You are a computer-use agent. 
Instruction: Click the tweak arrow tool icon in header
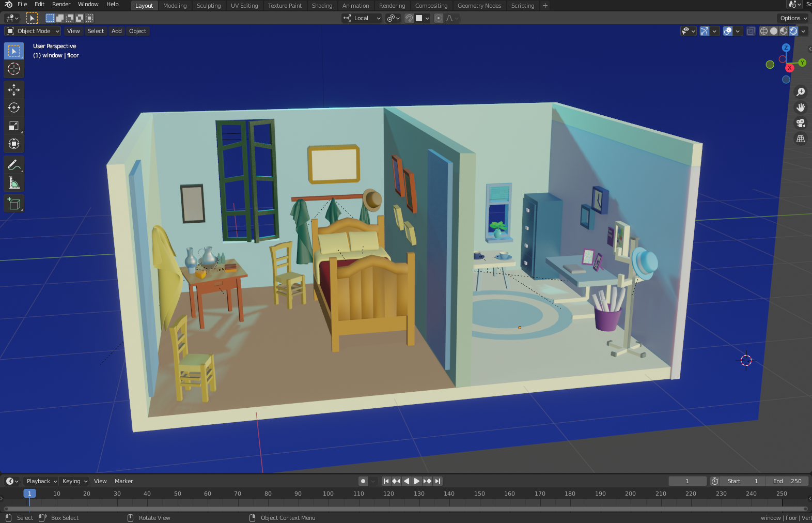(32, 18)
